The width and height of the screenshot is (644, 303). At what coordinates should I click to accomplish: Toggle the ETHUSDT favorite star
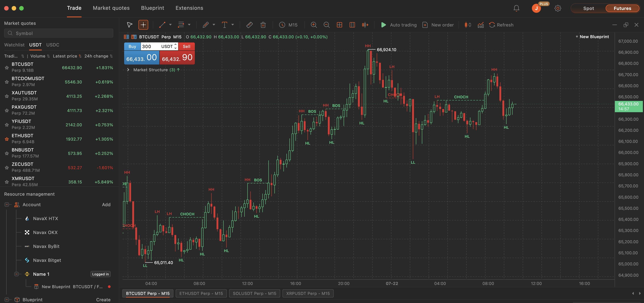point(7,139)
